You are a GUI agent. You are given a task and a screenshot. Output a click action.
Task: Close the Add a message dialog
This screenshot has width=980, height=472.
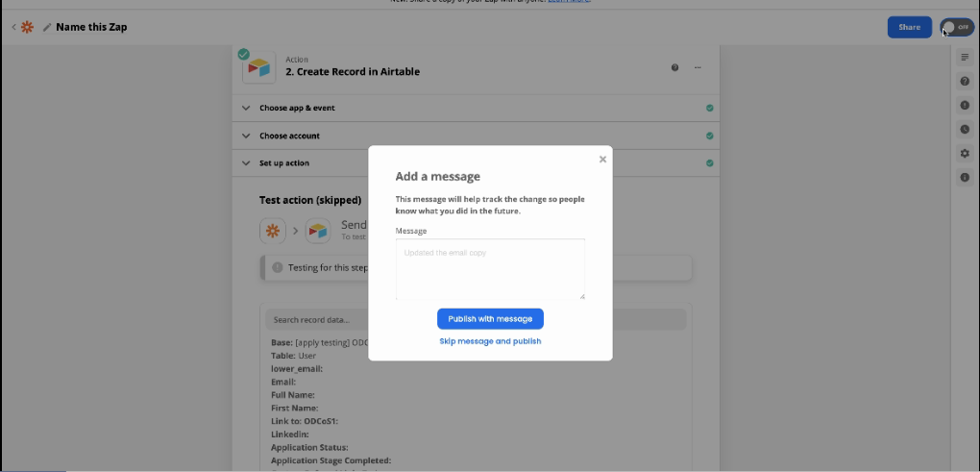pos(602,160)
